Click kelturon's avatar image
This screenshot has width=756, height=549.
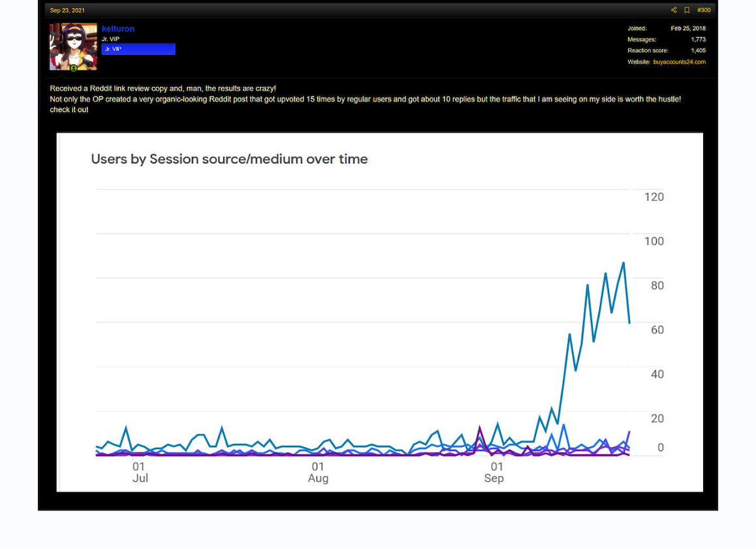click(x=73, y=47)
